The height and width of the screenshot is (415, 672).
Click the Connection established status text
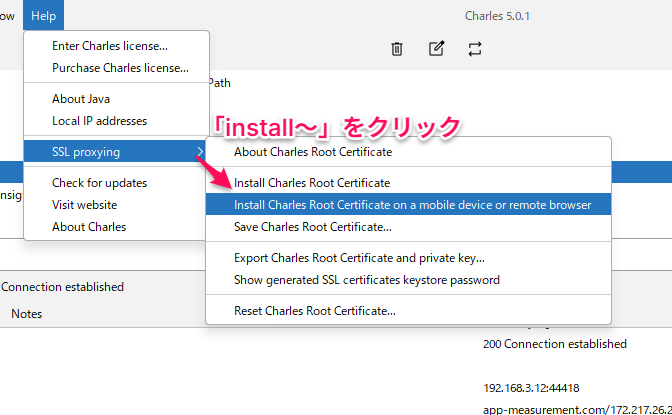coord(62,287)
